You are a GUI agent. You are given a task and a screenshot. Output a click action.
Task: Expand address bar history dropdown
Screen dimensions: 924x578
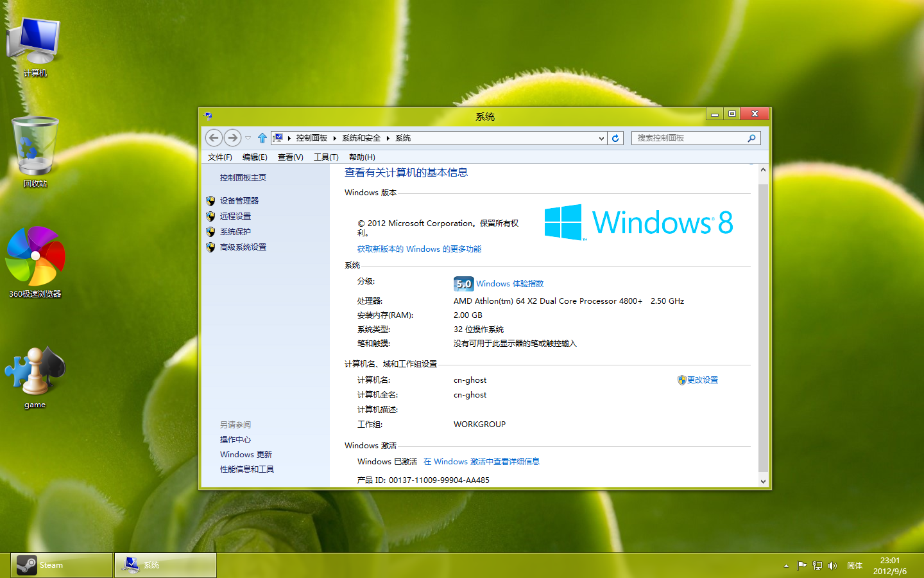click(x=601, y=138)
